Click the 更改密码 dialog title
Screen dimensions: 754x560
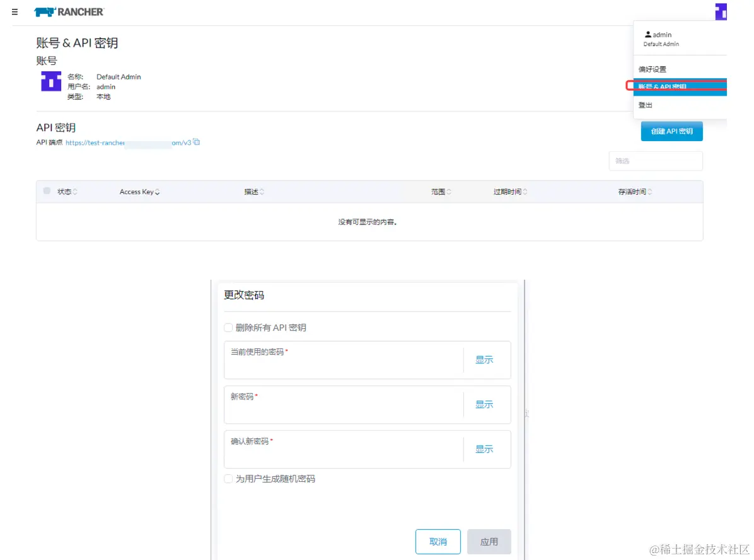[x=244, y=295]
